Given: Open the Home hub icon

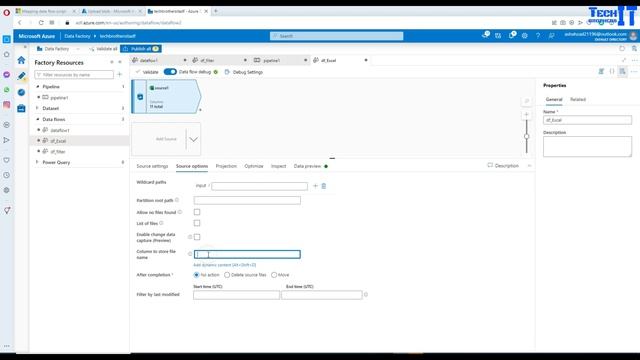Looking at the screenshot, I should click(x=21, y=60).
